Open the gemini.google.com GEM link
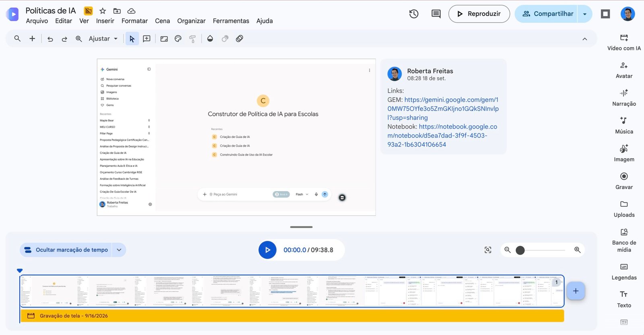The height and width of the screenshot is (335, 644). click(443, 109)
